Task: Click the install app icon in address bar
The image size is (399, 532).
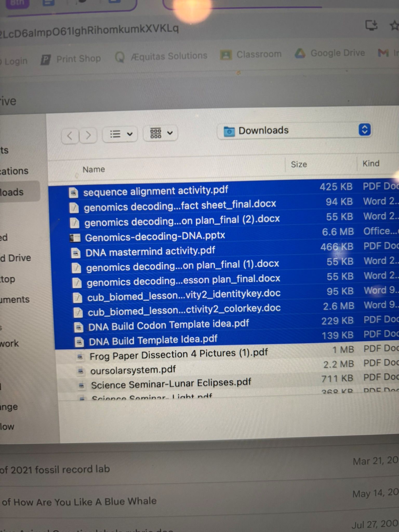Action: point(371,25)
